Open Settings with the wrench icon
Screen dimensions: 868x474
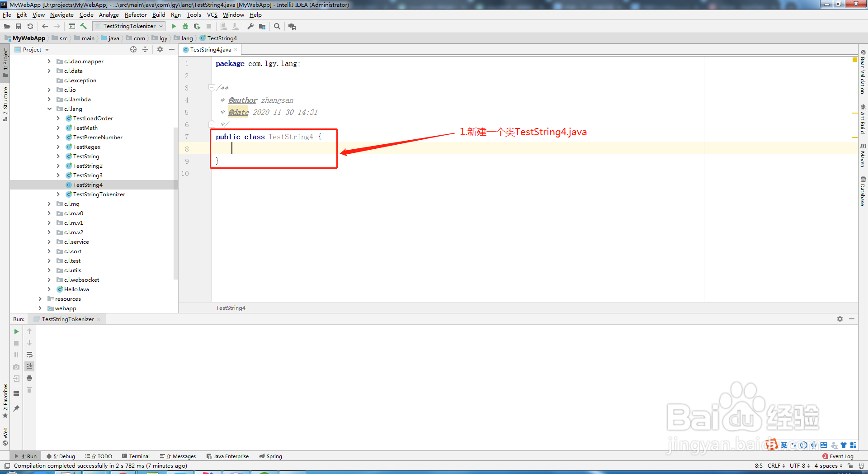pos(250,26)
